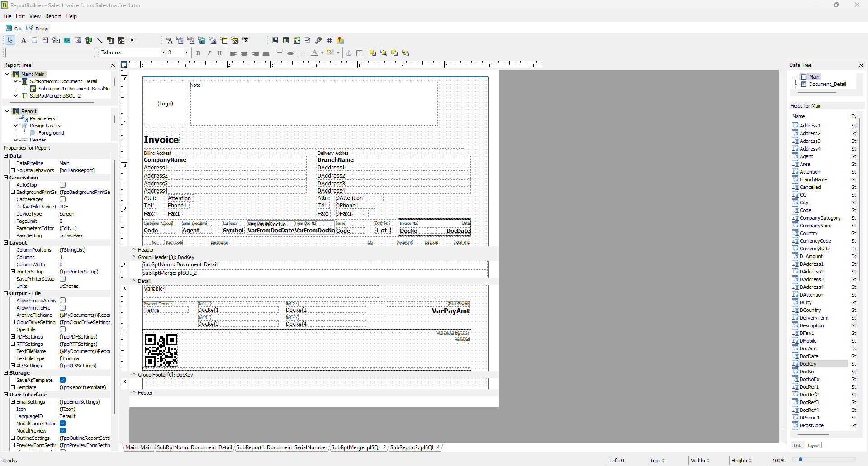Select the Image component tool

[78, 40]
